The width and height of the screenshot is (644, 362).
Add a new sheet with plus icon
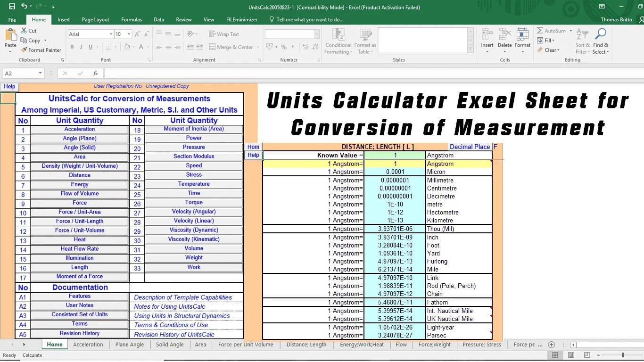point(551,345)
